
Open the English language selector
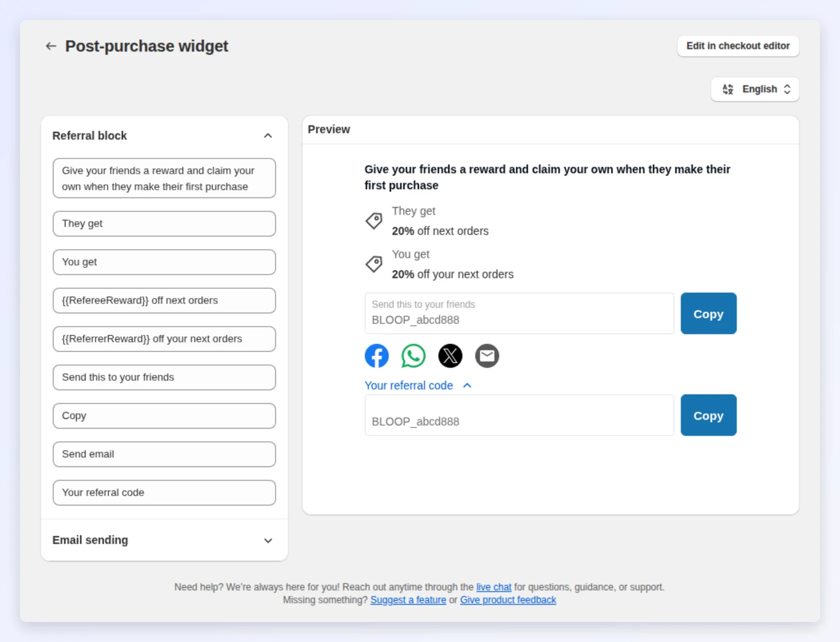[x=755, y=89]
